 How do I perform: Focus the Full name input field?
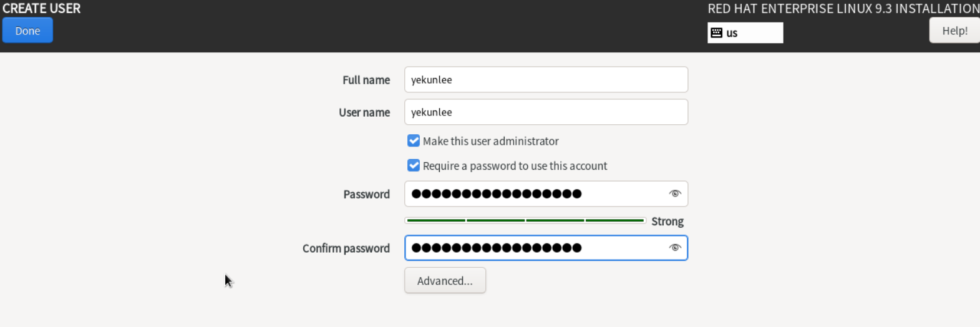point(546,80)
